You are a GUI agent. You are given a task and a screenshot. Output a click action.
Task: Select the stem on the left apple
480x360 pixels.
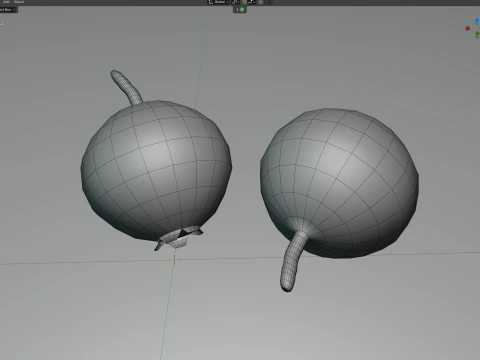(126, 87)
